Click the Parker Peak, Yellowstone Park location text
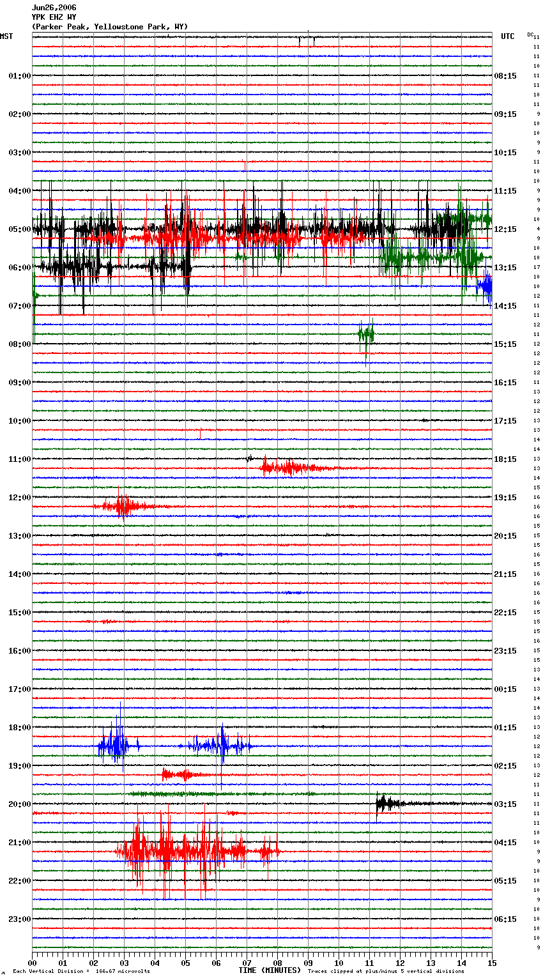The image size is (543, 980). [x=110, y=27]
